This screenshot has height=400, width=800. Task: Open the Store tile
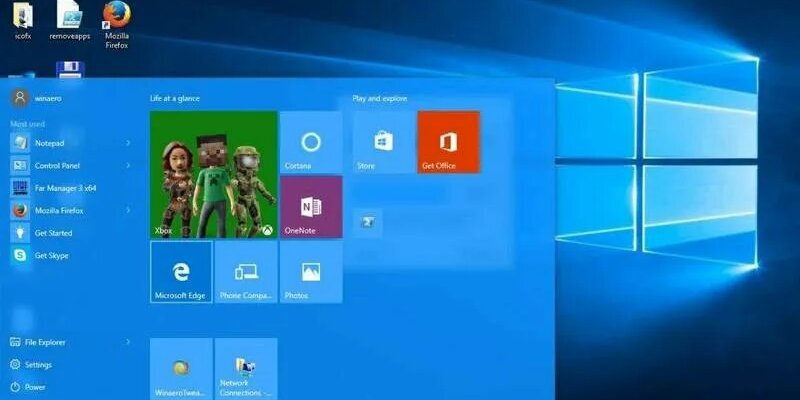tap(384, 142)
